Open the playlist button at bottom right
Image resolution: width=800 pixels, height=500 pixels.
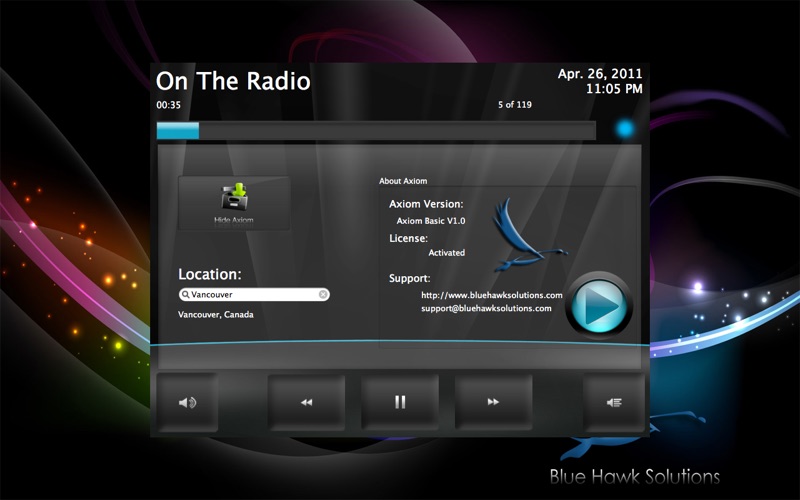[x=614, y=403]
